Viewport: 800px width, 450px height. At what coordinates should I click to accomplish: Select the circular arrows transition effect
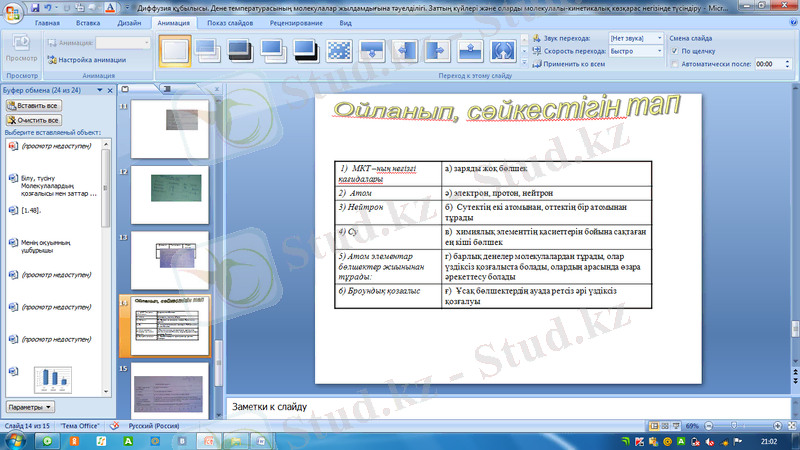[x=503, y=48]
